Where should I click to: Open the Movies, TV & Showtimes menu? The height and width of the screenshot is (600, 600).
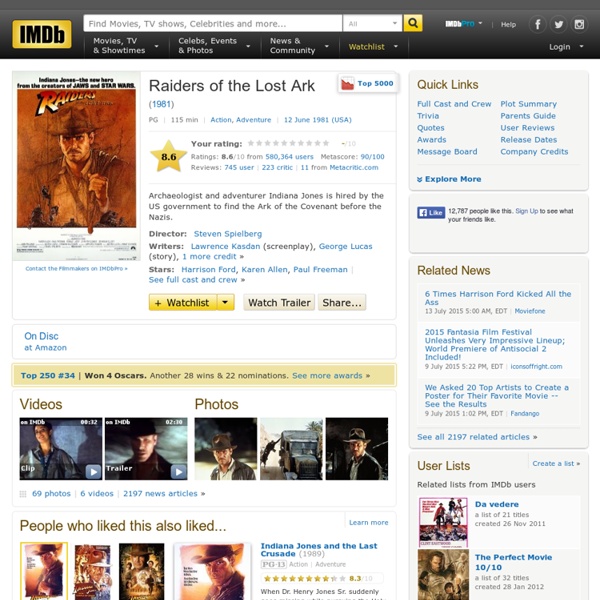[x=126, y=46]
